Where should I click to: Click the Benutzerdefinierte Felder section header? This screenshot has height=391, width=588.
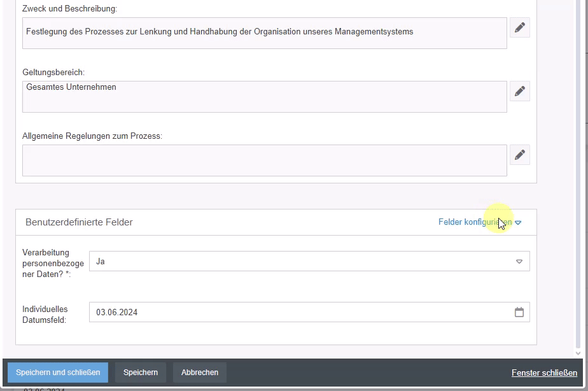click(79, 222)
